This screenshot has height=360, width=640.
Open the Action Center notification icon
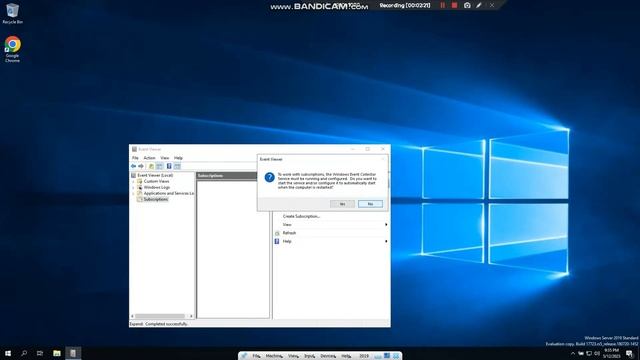tap(629, 353)
